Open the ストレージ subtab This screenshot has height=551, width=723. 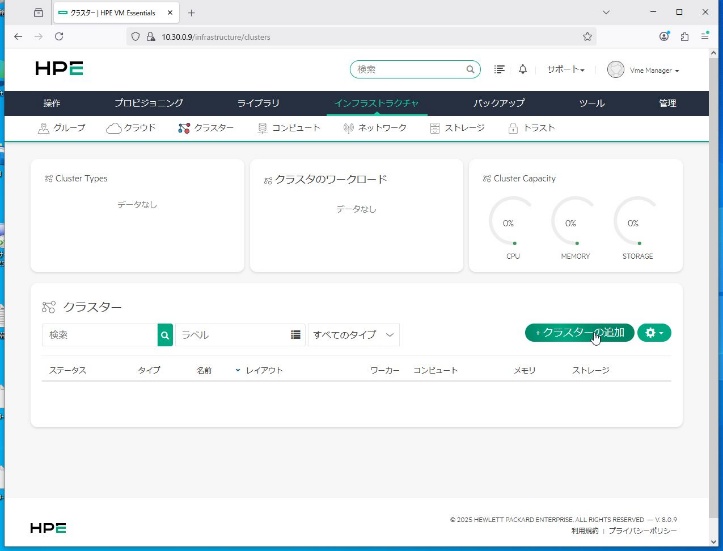point(457,128)
